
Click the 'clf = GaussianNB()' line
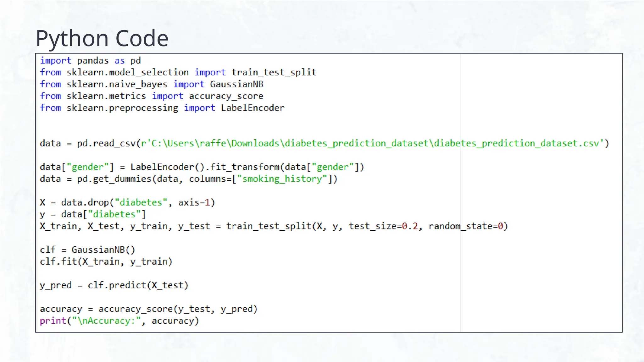pos(87,250)
